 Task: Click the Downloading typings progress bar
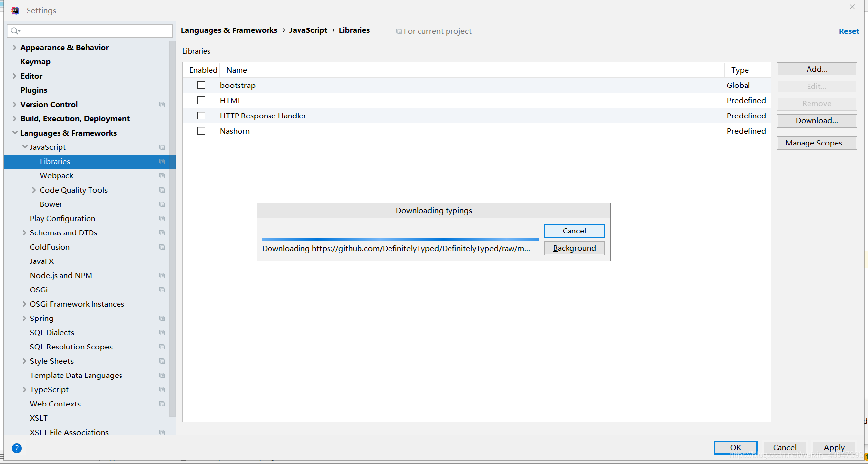400,240
